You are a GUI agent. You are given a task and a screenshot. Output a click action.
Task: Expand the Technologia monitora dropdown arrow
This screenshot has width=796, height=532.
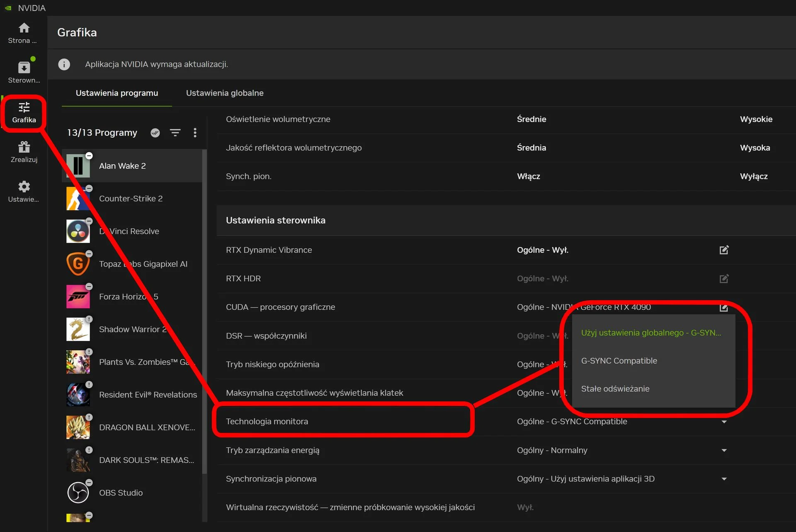[x=724, y=422]
